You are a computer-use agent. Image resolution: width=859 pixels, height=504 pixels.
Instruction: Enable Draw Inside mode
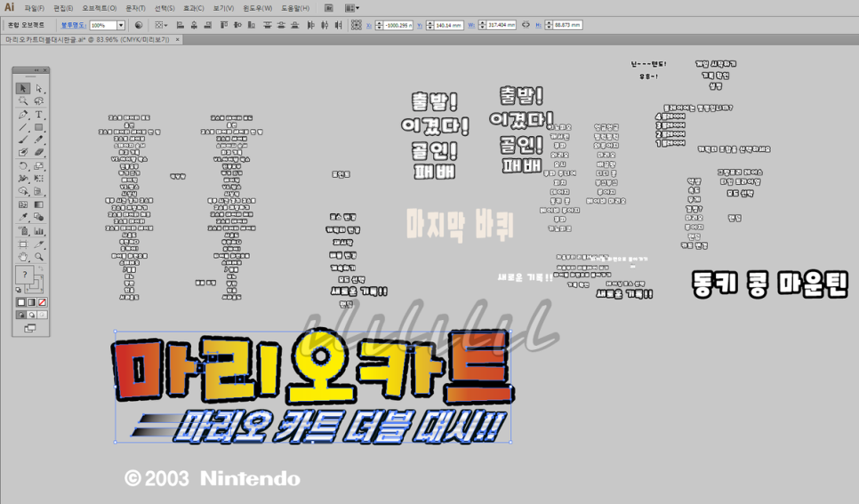tap(42, 315)
